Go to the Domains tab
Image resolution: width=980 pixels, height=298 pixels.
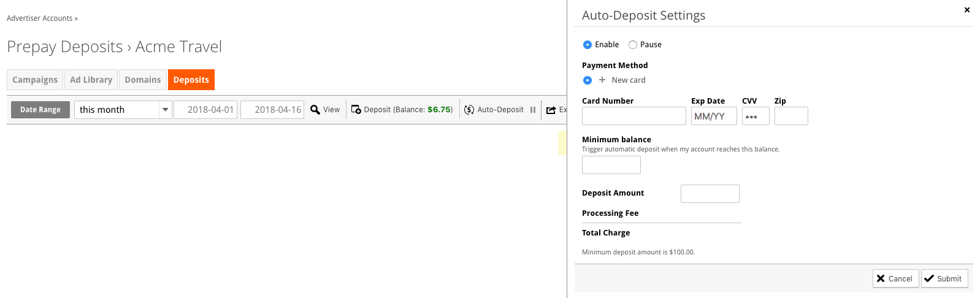(x=143, y=80)
